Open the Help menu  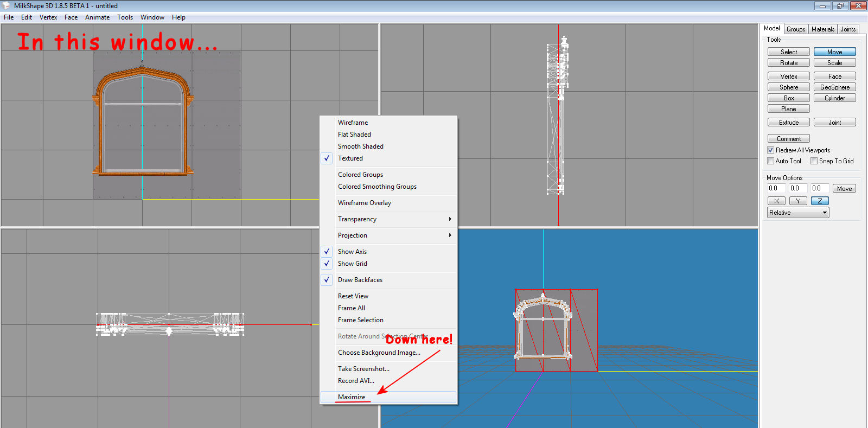point(178,17)
